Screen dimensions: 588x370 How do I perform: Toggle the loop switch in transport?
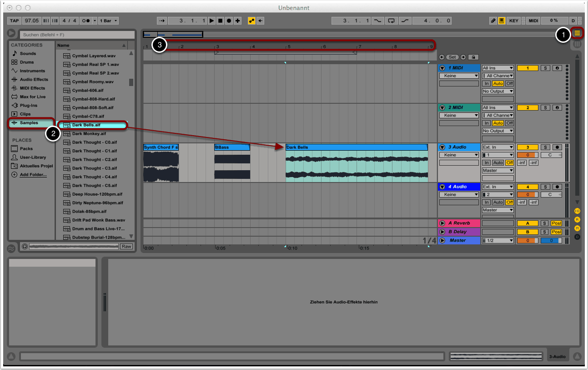click(x=391, y=21)
